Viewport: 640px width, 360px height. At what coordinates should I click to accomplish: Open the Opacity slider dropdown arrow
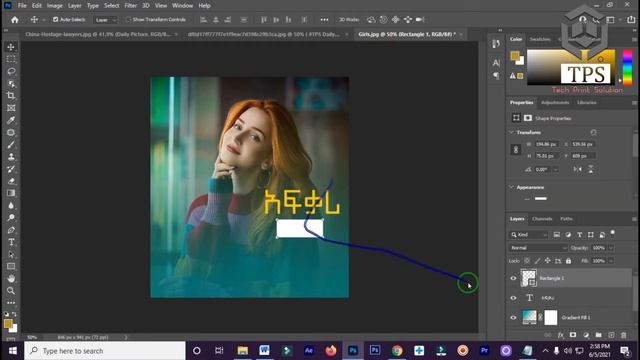(x=611, y=248)
